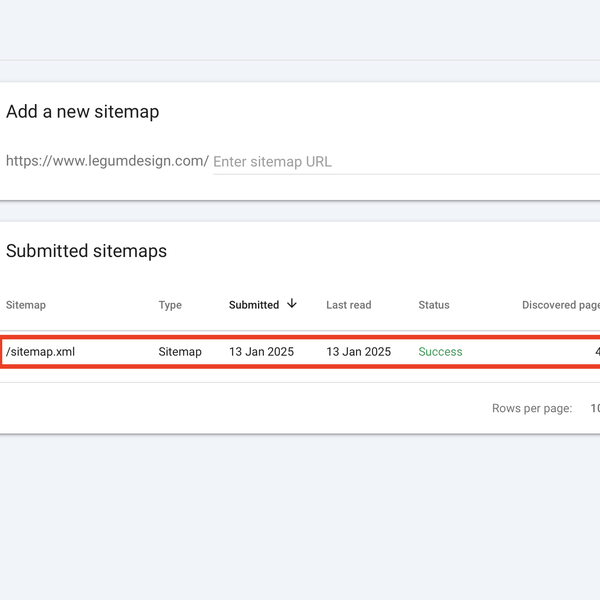This screenshot has width=600, height=600.
Task: Click the down arrow beside Submitted header
Action: pyautogui.click(x=292, y=304)
